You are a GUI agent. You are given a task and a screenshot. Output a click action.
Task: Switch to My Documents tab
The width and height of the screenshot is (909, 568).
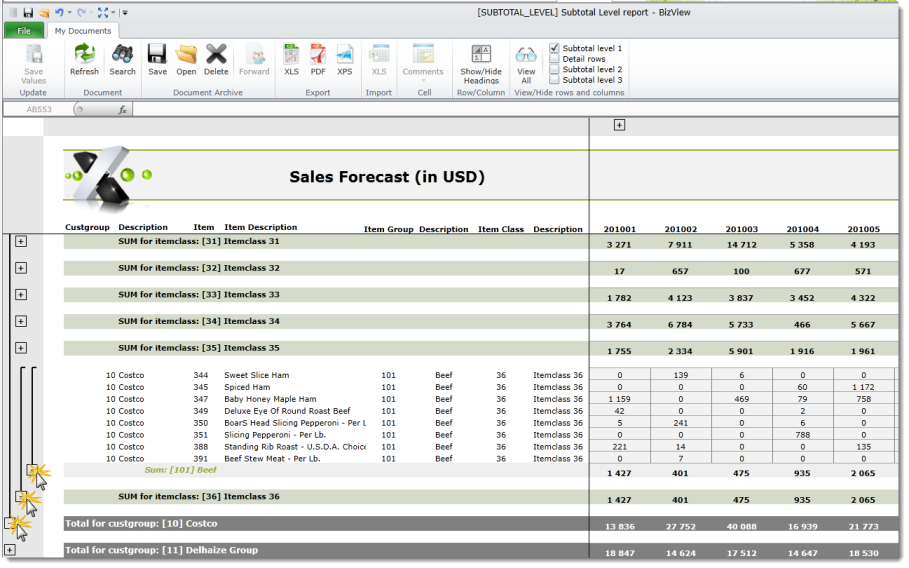(x=83, y=31)
